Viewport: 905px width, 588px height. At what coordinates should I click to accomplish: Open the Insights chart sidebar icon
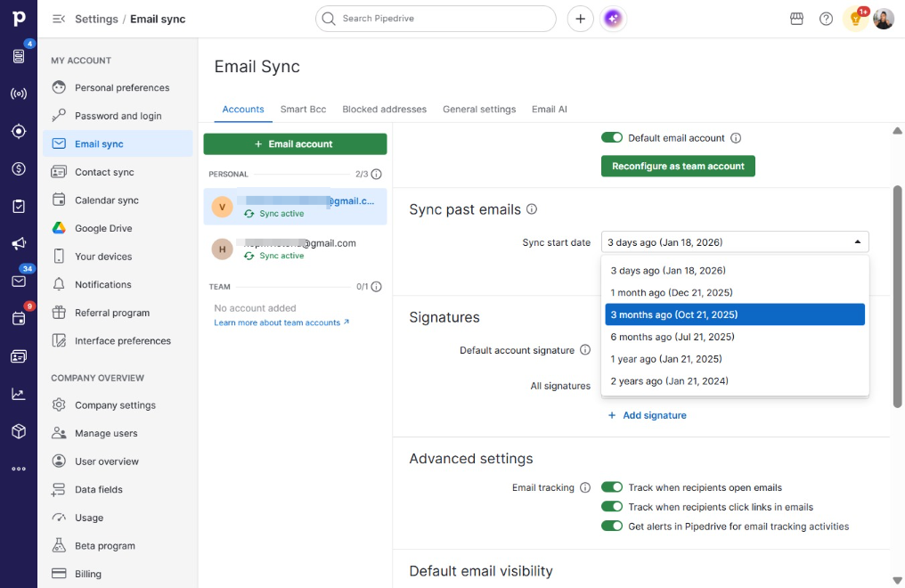(x=19, y=394)
